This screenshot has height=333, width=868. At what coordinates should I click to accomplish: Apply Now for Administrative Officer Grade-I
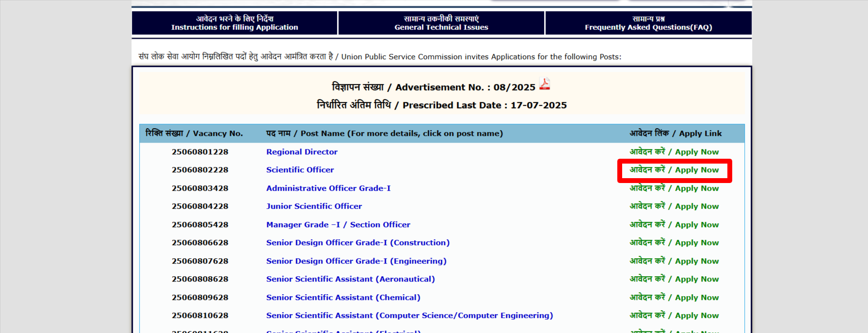tap(674, 188)
